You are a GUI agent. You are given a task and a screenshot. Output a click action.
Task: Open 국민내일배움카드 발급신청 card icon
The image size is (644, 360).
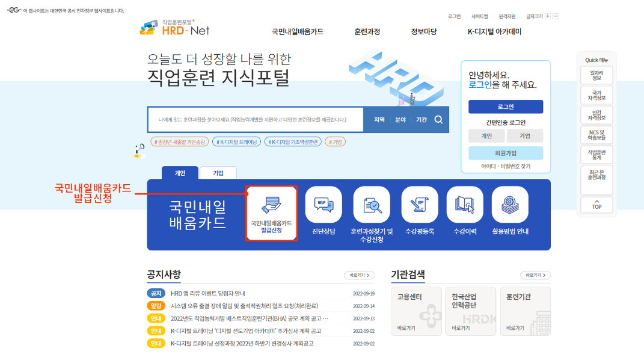(271, 213)
